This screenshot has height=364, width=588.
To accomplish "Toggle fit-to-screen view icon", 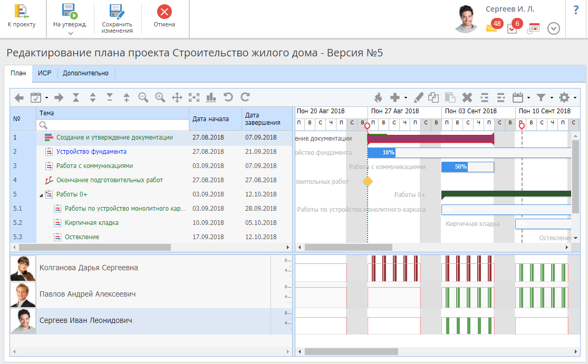I will click(x=194, y=97).
